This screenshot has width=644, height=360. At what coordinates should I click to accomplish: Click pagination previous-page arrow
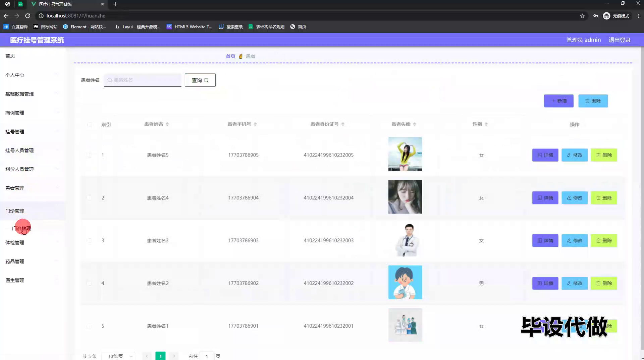point(147,356)
